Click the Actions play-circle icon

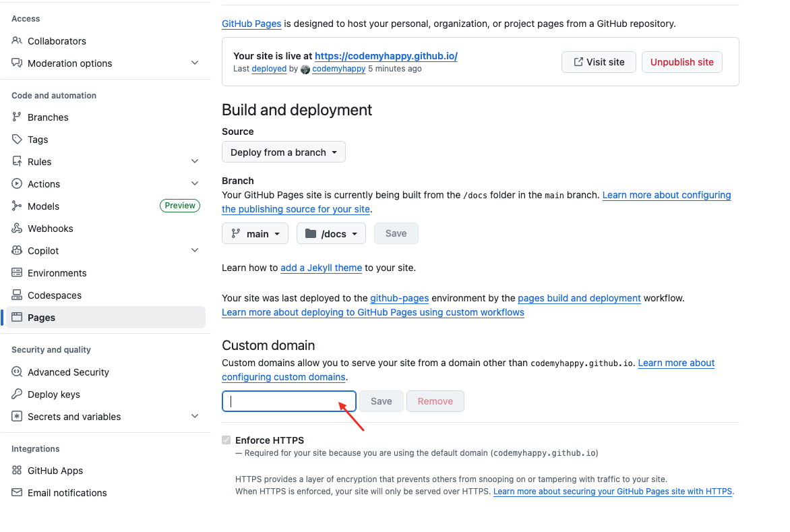(x=17, y=183)
